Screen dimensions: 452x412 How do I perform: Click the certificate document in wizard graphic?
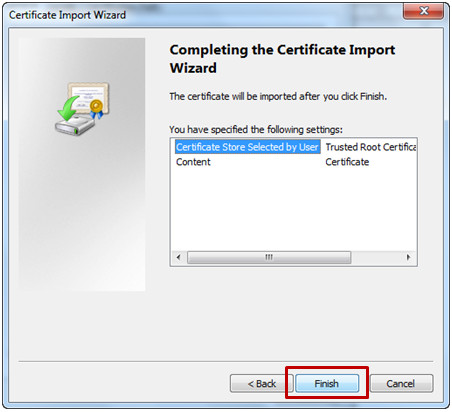click(88, 97)
